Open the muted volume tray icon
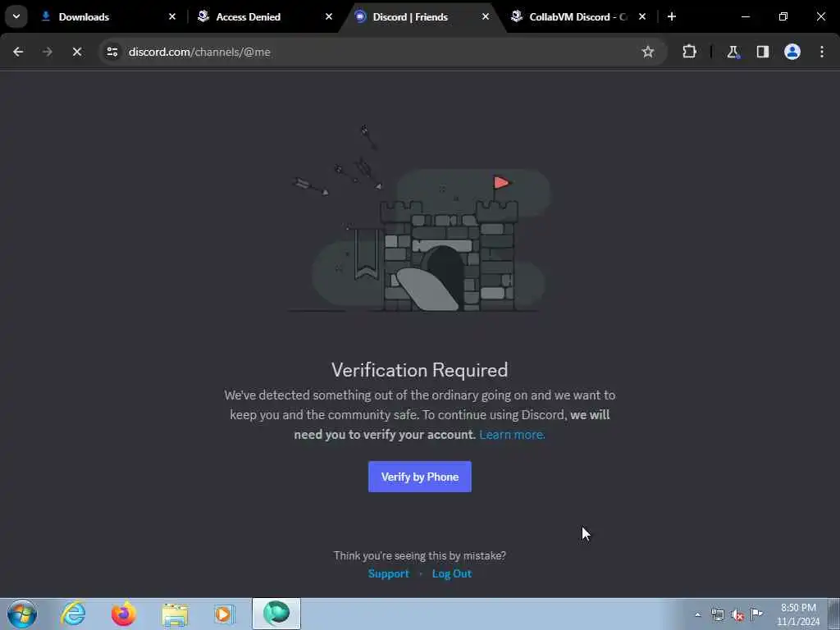This screenshot has height=630, width=840. pos(737,614)
